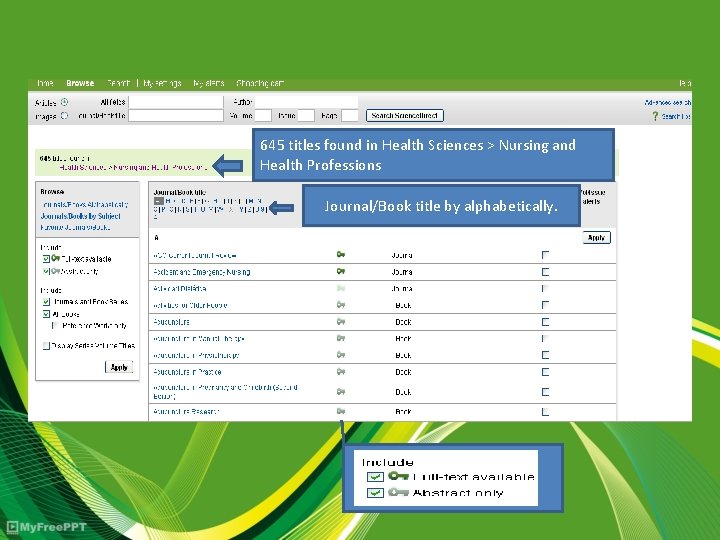
Task: Tick alert checkbox for plain Acupuncture row
Action: pyautogui.click(x=545, y=322)
